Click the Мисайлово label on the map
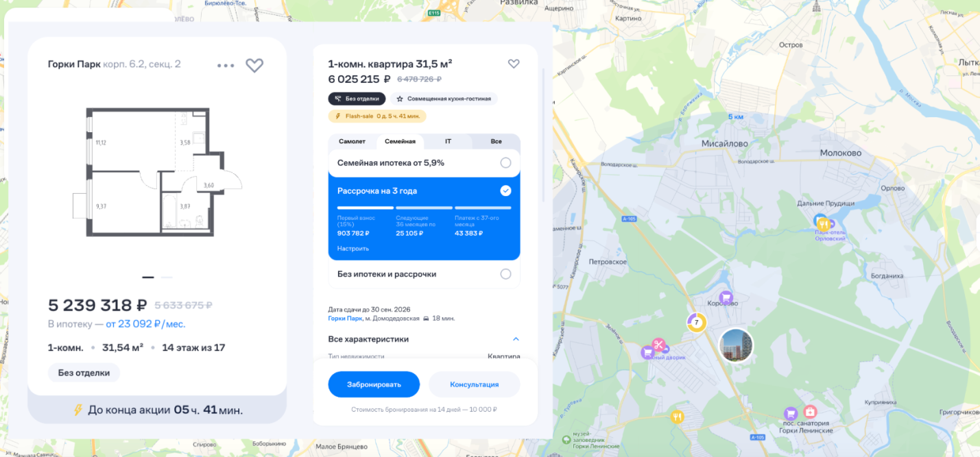Viewport: 980px width, 457px height. [x=724, y=144]
